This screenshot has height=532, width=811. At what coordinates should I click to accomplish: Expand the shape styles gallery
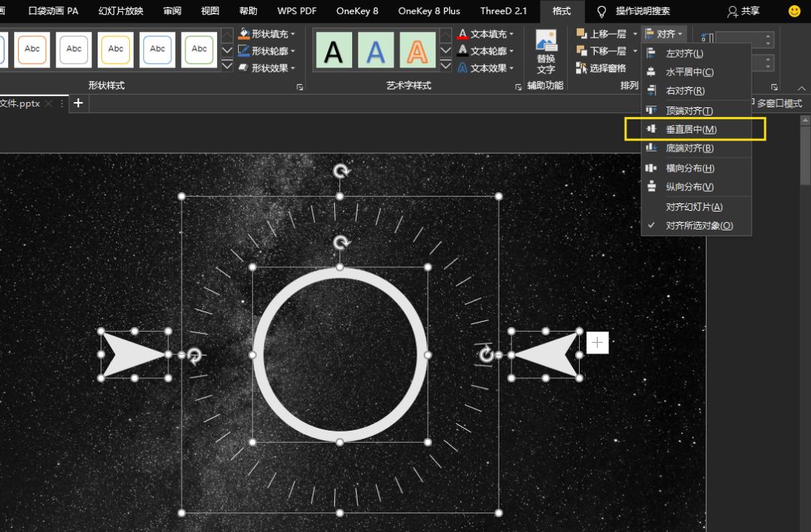(x=227, y=65)
